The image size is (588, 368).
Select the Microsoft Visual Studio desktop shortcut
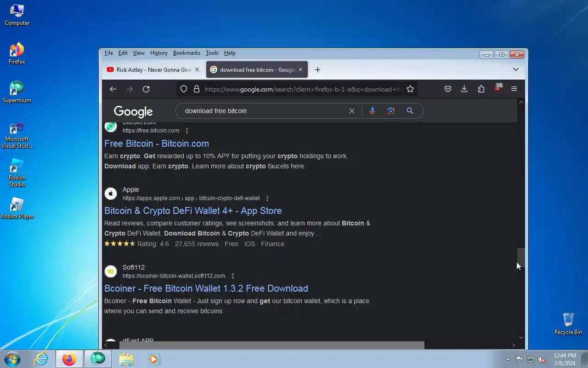(x=17, y=136)
